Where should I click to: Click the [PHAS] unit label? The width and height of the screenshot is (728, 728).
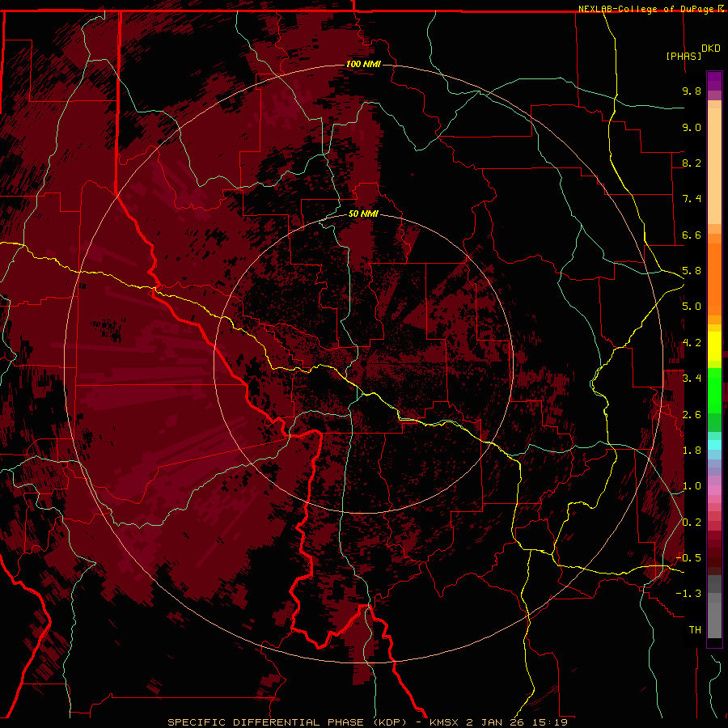click(684, 56)
